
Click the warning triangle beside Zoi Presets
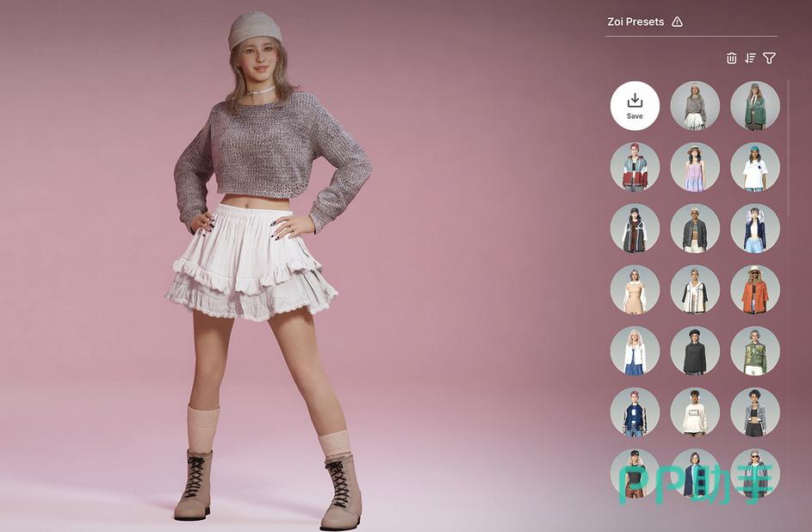tap(677, 22)
